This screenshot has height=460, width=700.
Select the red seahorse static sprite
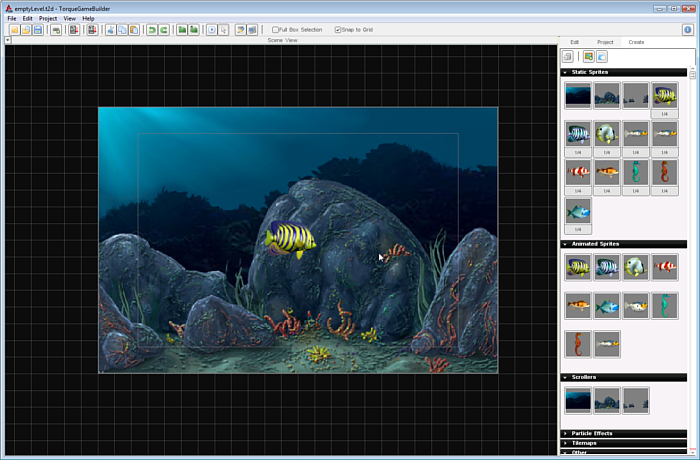(x=665, y=171)
